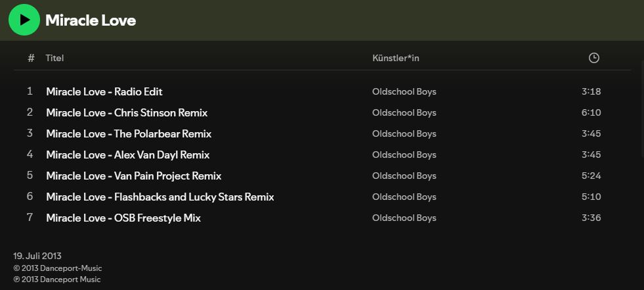Click the 6:10 duration on track 2
Image resolution: width=644 pixels, height=290 pixels.
click(x=591, y=112)
